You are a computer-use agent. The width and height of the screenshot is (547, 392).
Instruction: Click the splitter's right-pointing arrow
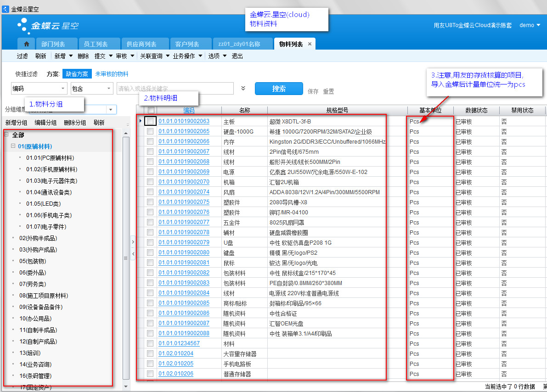click(x=133, y=242)
